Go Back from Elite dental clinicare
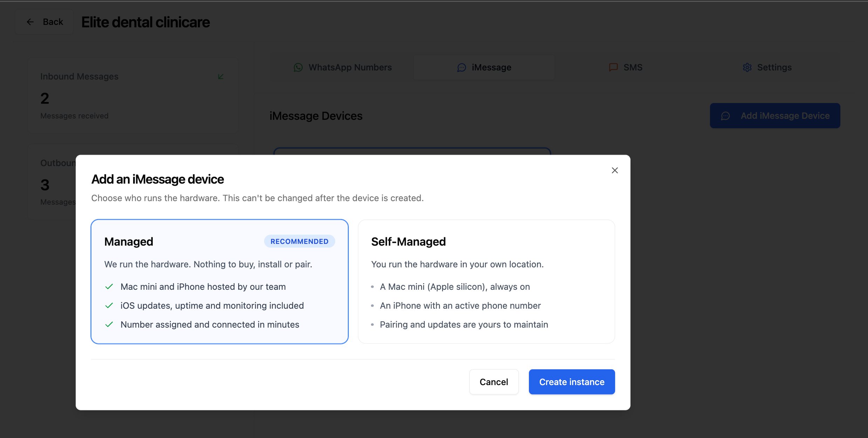This screenshot has height=438, width=868. click(x=44, y=22)
